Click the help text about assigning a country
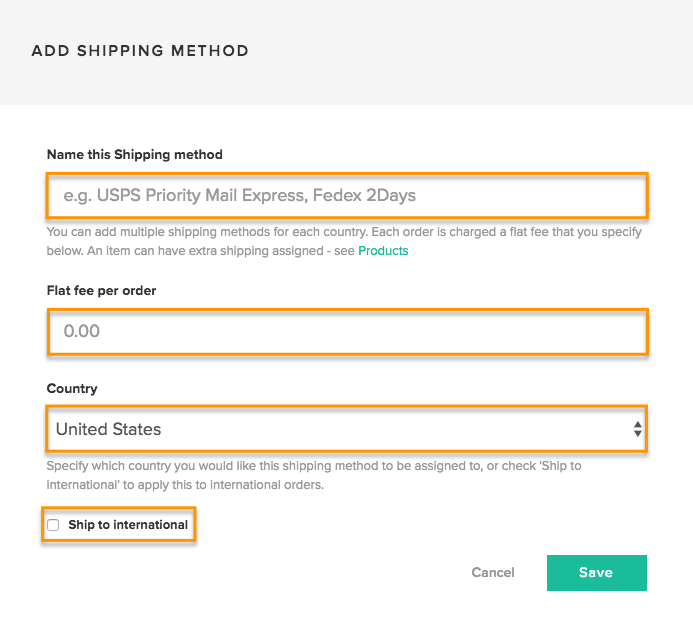 [x=314, y=475]
